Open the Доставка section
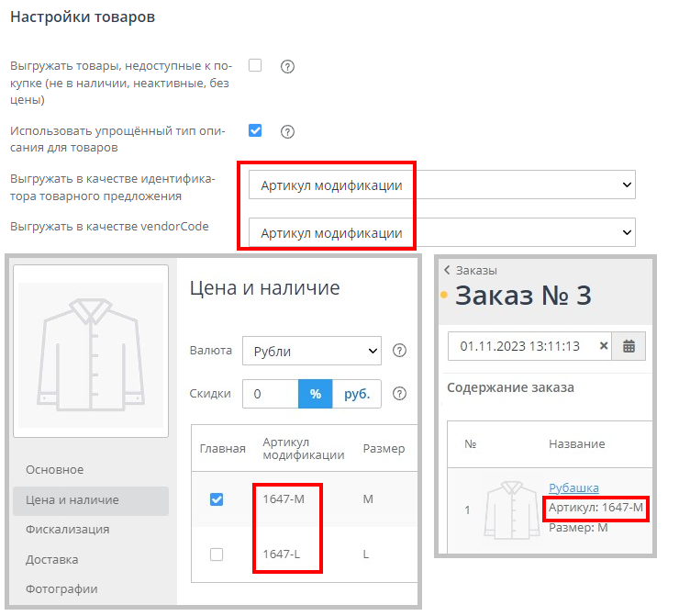The height and width of the screenshot is (616, 679). pos(51,559)
